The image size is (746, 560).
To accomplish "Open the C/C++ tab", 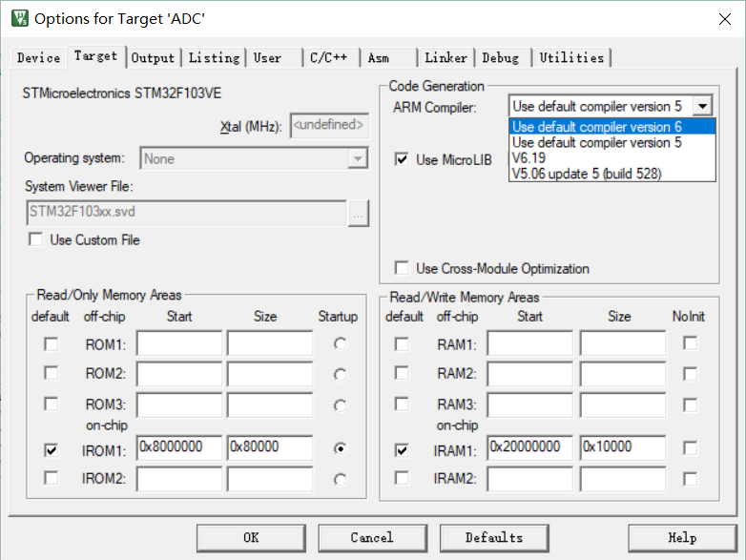I will click(332, 58).
